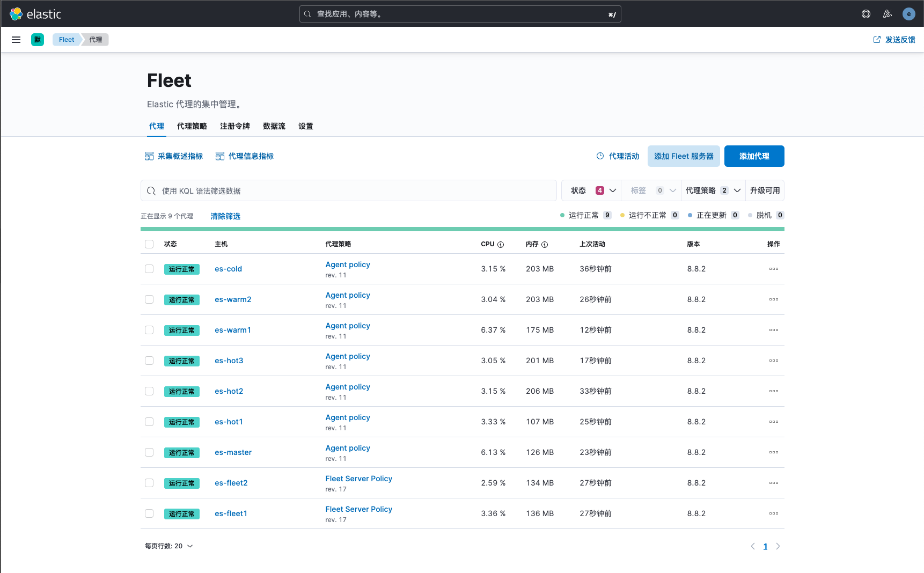Click the 运行正常 status badge for es-cold
The image size is (924, 573).
[182, 269]
